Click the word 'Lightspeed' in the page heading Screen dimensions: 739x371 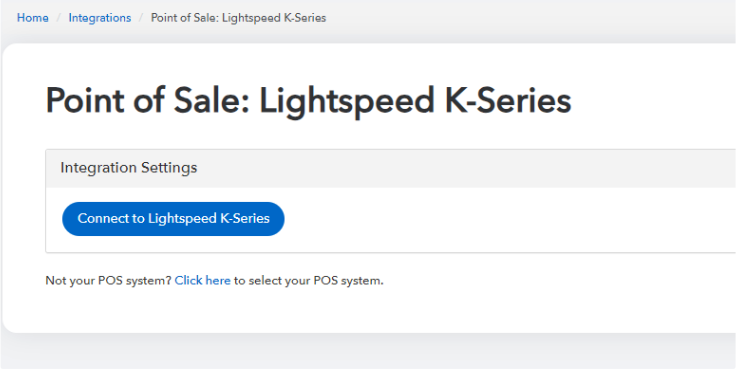347,100
